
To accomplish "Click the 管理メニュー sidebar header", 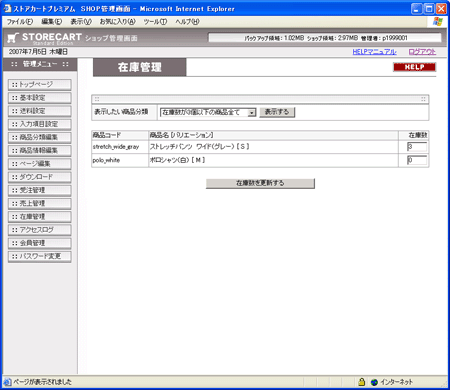I will 40,64.
